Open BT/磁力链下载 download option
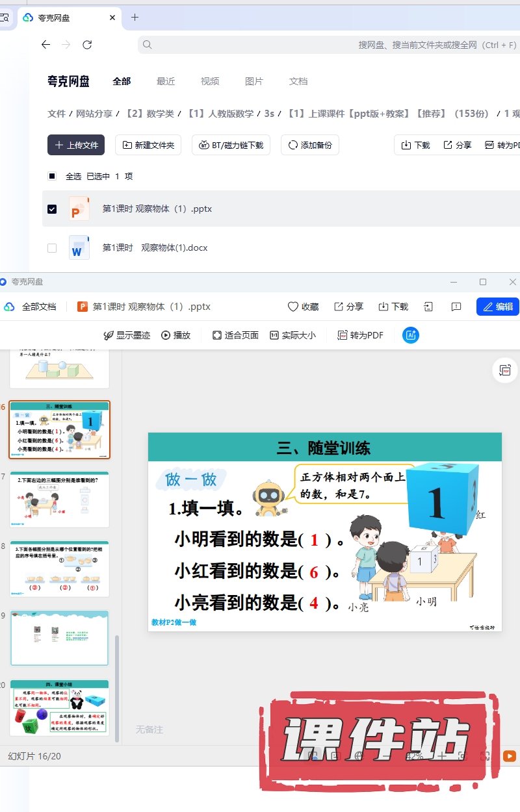520x812 pixels. click(x=231, y=145)
